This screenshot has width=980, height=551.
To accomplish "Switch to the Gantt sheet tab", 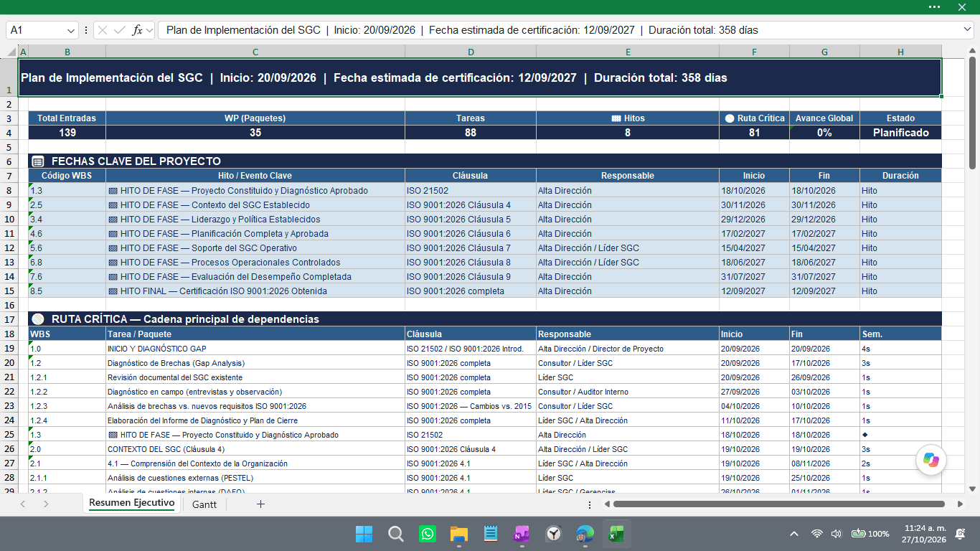I will [204, 504].
